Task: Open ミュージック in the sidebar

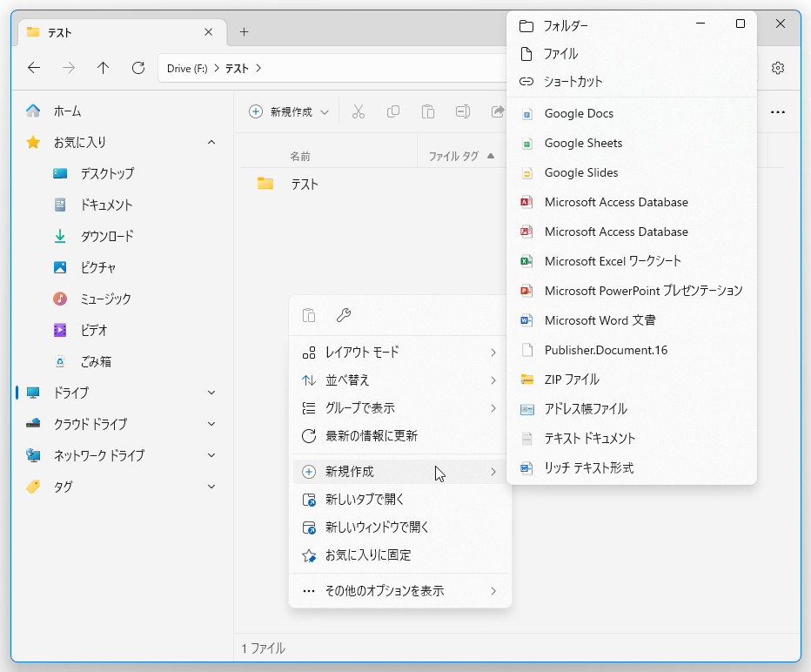Action: 123,299
